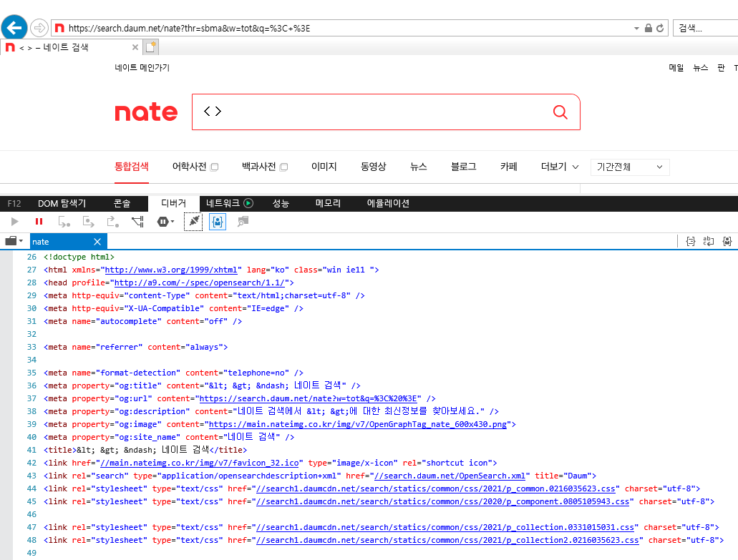Click the Step into debugger icon

[64, 222]
